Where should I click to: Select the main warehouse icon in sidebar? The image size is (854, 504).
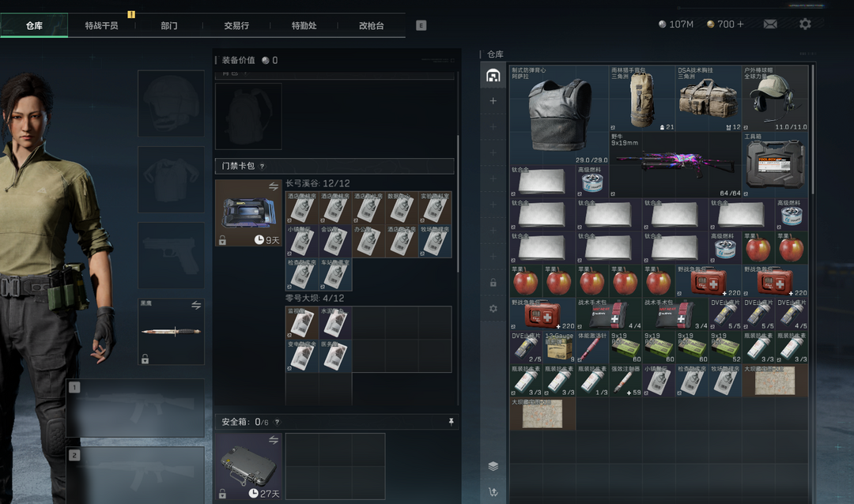point(493,75)
